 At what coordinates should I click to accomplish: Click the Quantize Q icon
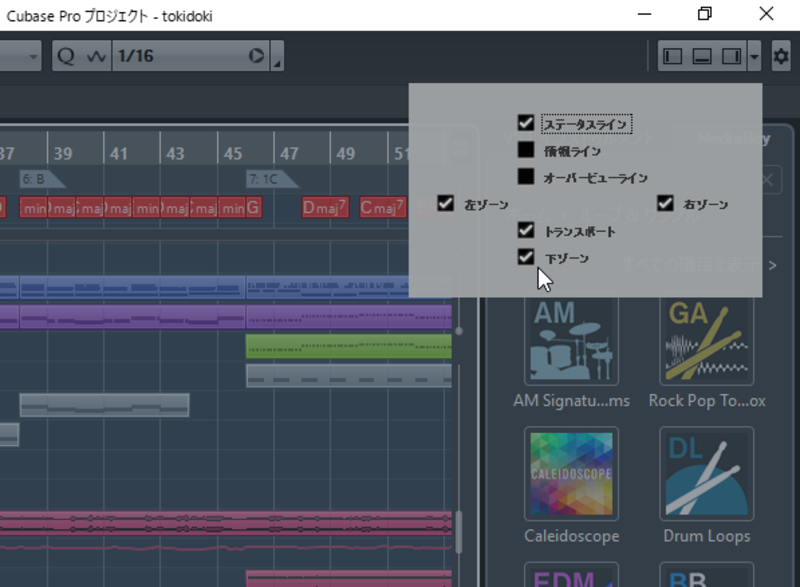pos(66,56)
